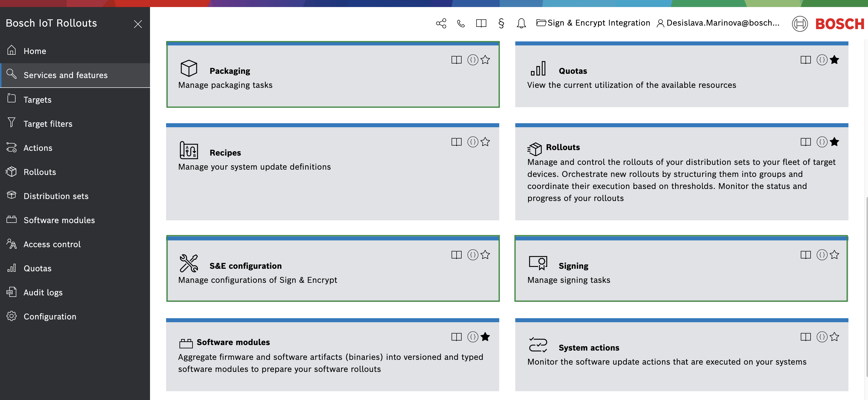
Task: Click the phone contact icon
Action: pos(461,23)
